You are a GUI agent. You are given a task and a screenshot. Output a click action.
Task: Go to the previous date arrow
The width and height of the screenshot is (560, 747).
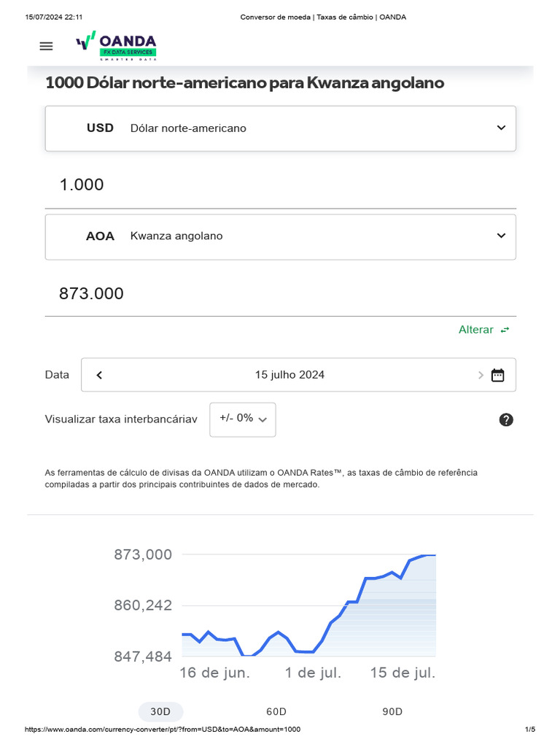(99, 375)
